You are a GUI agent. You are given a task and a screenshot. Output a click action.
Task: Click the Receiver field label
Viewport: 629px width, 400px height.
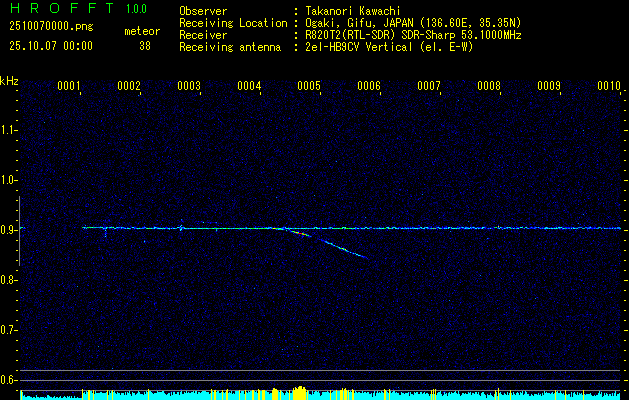tap(203, 35)
